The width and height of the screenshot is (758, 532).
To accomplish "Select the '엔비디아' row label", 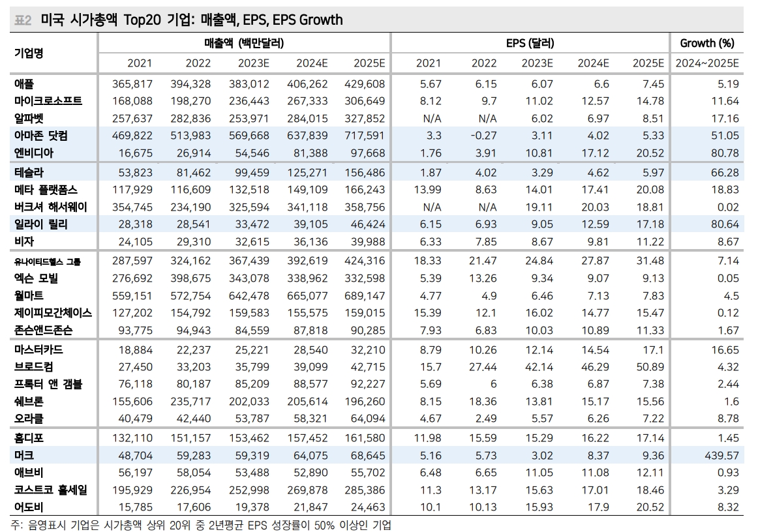I will (34, 153).
